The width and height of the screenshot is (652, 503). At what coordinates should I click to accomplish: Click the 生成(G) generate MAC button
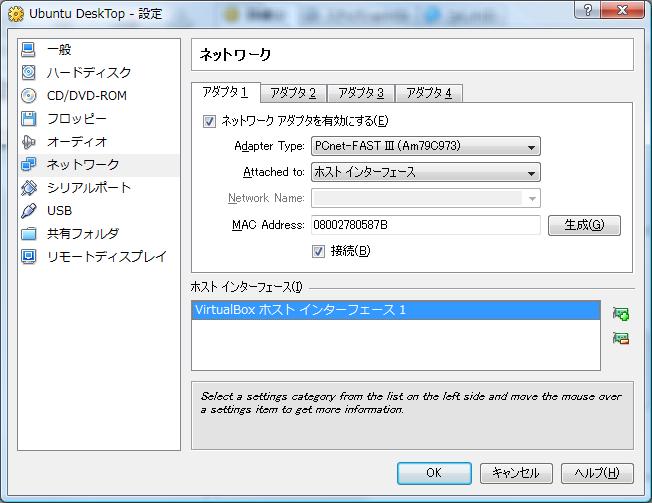[x=584, y=225]
